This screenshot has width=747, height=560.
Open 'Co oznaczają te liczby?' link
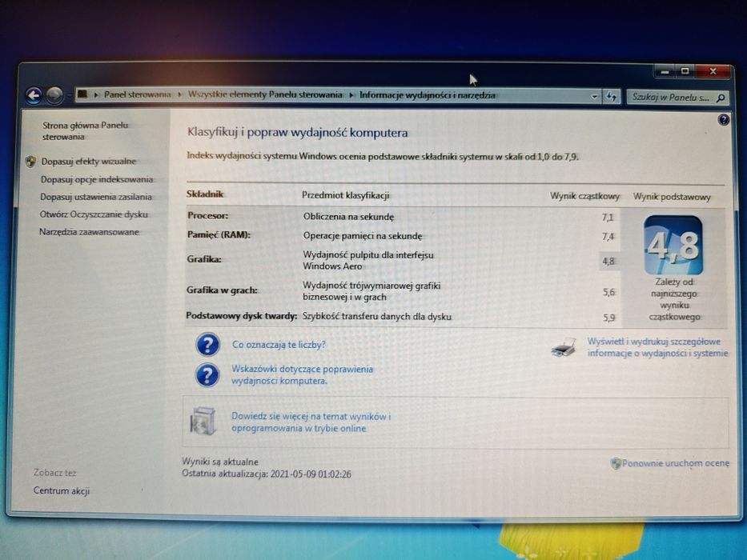pos(279,344)
